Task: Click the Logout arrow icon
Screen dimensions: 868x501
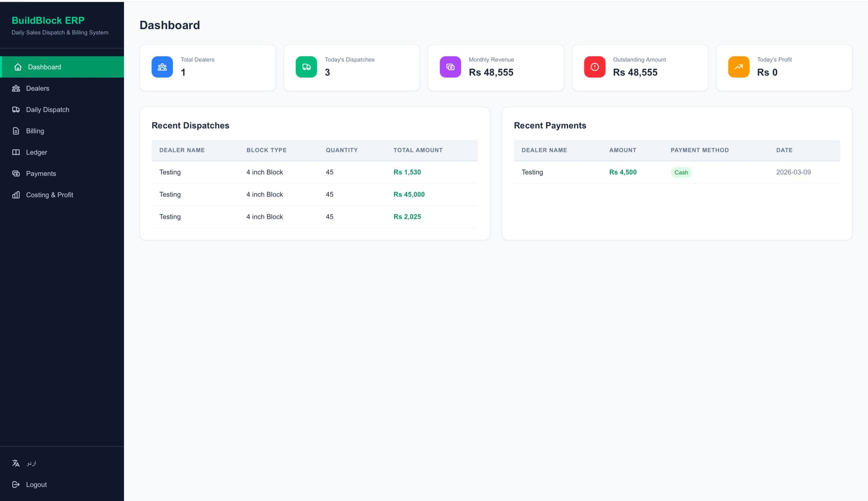Action: click(x=16, y=484)
